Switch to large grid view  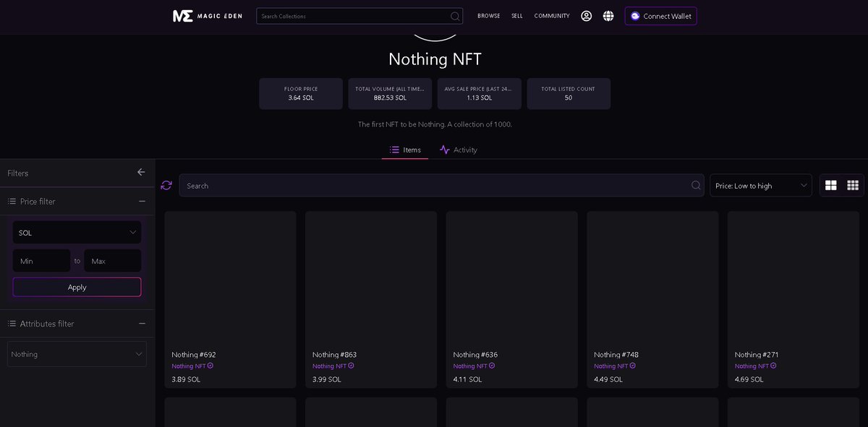coord(831,185)
